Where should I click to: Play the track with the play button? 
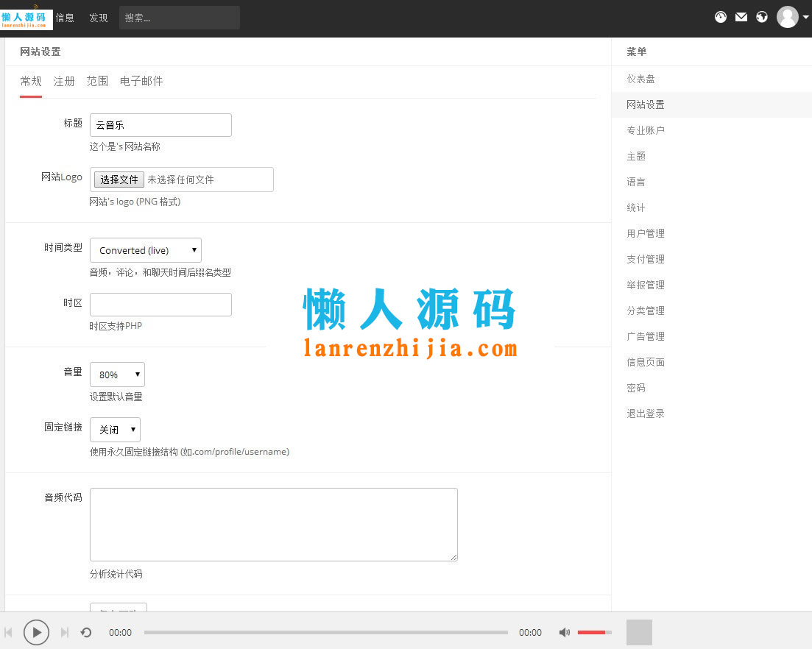[36, 632]
